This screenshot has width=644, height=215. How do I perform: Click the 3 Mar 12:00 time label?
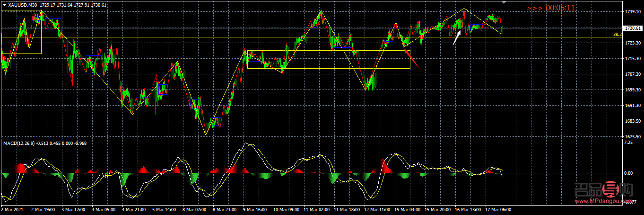tap(73, 209)
